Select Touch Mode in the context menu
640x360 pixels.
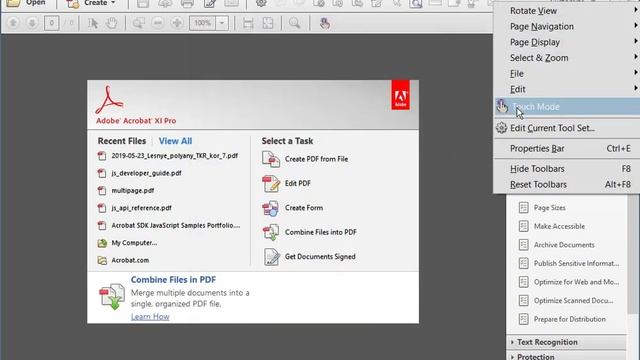click(567, 107)
